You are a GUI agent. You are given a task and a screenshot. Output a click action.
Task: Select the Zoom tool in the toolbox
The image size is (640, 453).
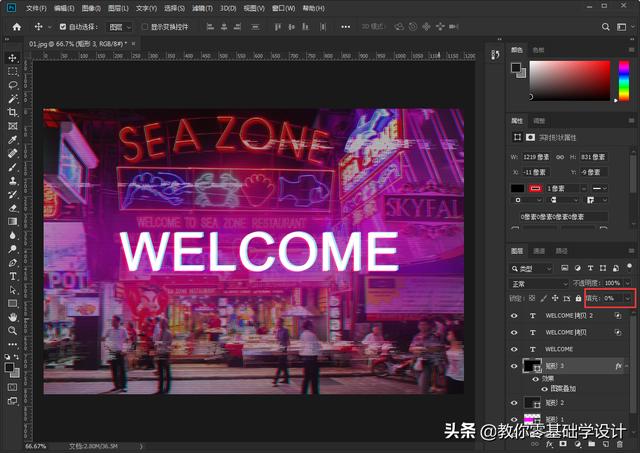(x=12, y=331)
